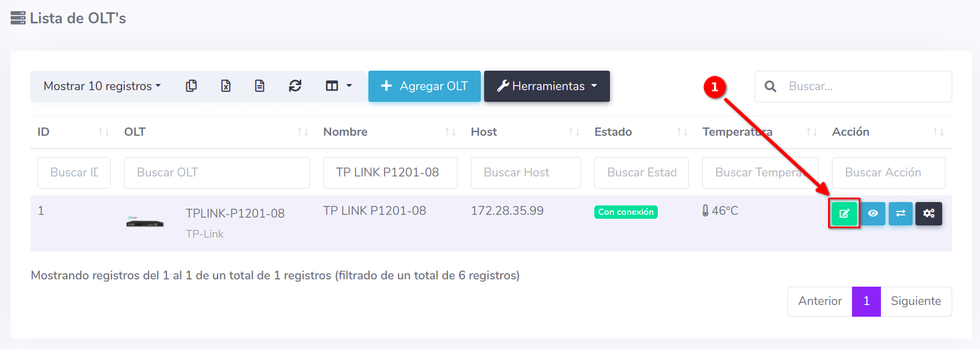Open the column visibility dropdown
Image resolution: width=980 pixels, height=349 pixels.
point(338,86)
